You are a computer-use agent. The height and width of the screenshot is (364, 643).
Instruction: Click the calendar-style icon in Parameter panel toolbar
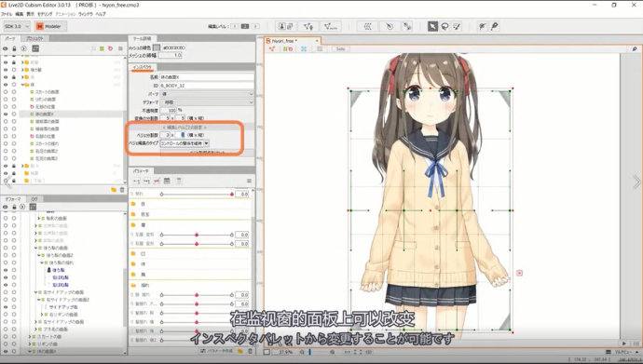coord(167,181)
